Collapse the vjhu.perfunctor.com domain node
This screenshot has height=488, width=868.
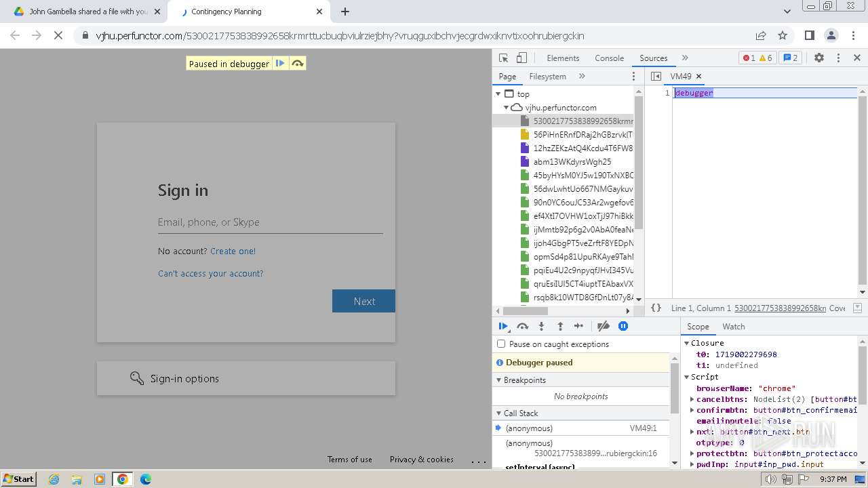click(x=506, y=108)
